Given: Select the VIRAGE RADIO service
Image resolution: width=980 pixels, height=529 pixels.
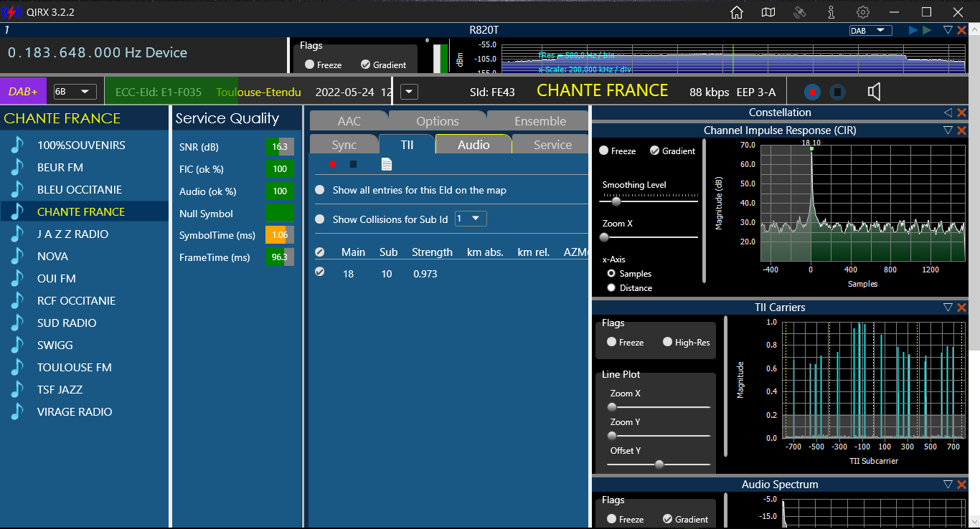Looking at the screenshot, I should (85, 411).
